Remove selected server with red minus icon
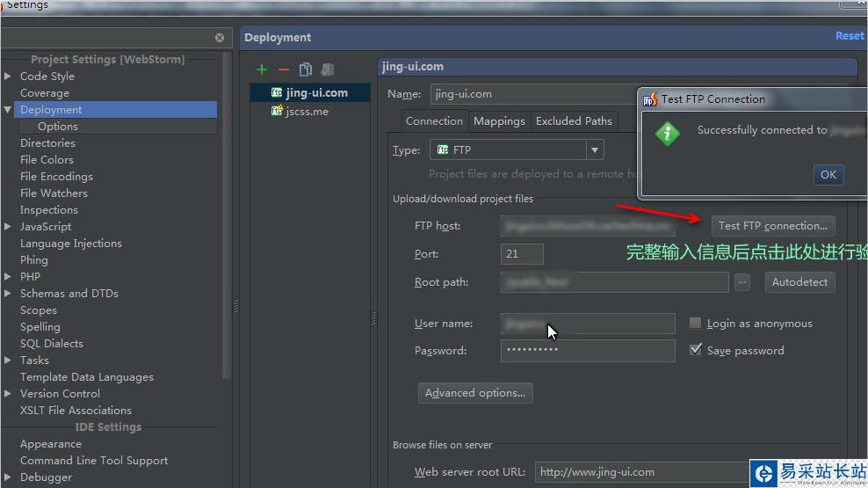The width and height of the screenshot is (868, 488). [284, 69]
